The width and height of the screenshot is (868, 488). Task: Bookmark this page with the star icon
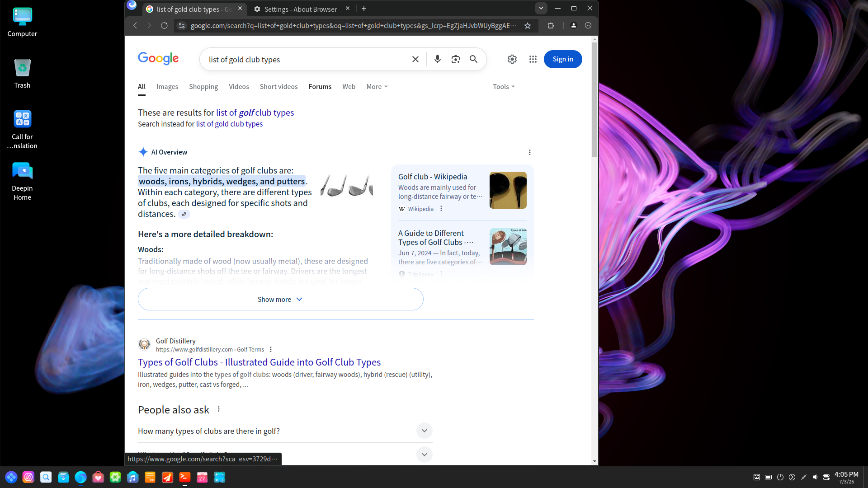(x=527, y=26)
